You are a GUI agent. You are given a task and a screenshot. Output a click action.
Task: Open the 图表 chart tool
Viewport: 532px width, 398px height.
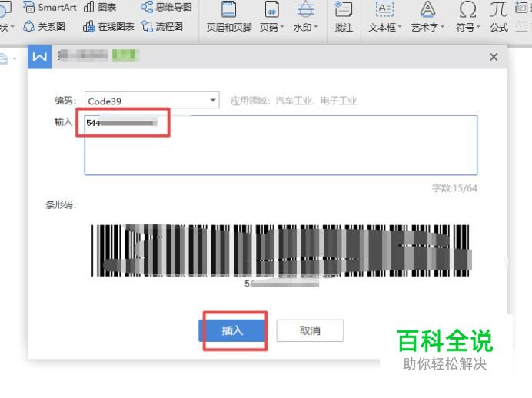(100, 7)
